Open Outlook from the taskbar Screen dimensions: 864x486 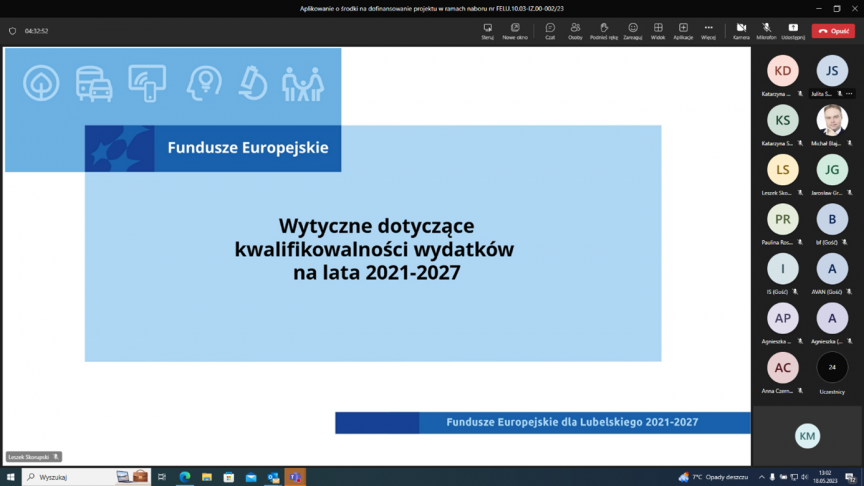coord(273,477)
